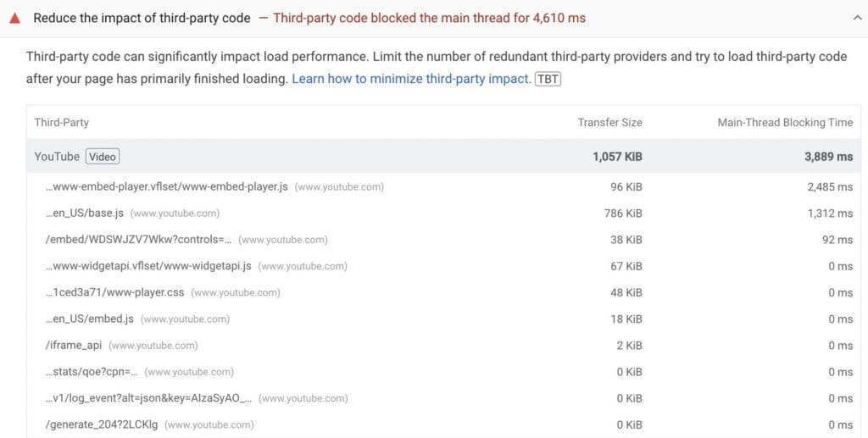The image size is (868, 438).
Task: Open the en_US/embed.js resource link
Action: click(x=90, y=319)
